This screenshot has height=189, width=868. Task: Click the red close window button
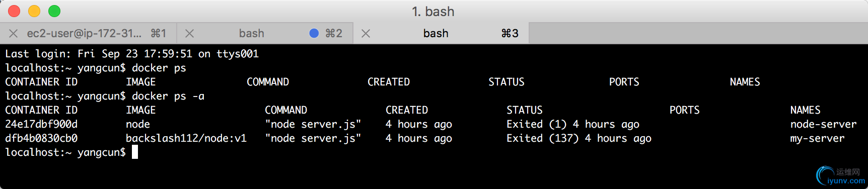click(x=14, y=11)
